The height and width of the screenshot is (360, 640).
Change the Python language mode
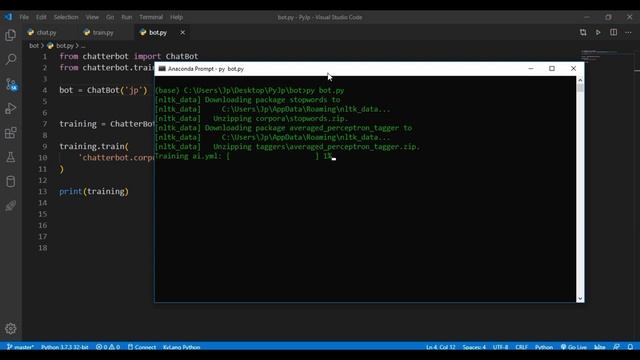pos(544,347)
